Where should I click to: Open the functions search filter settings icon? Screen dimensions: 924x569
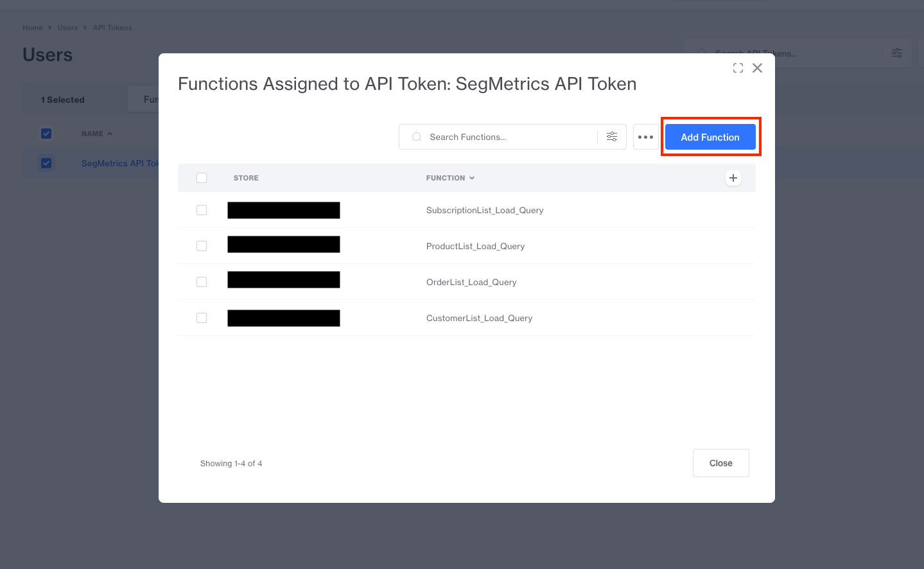tap(612, 137)
